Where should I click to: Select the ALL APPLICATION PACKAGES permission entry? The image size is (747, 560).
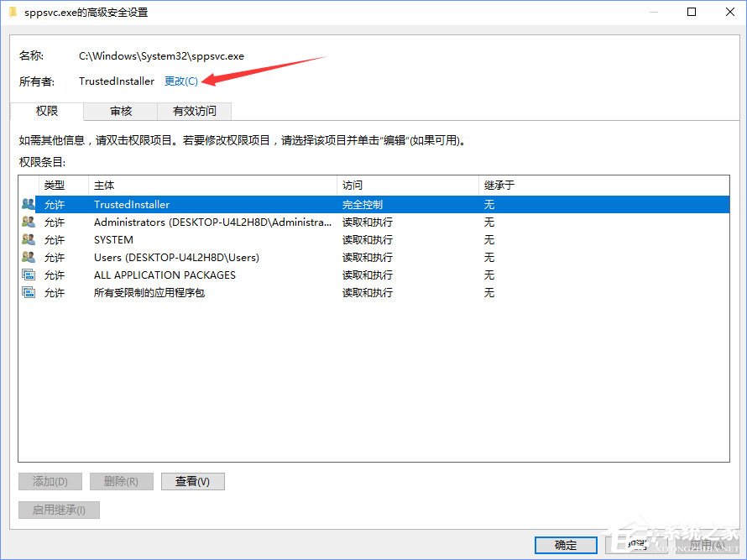point(164,275)
